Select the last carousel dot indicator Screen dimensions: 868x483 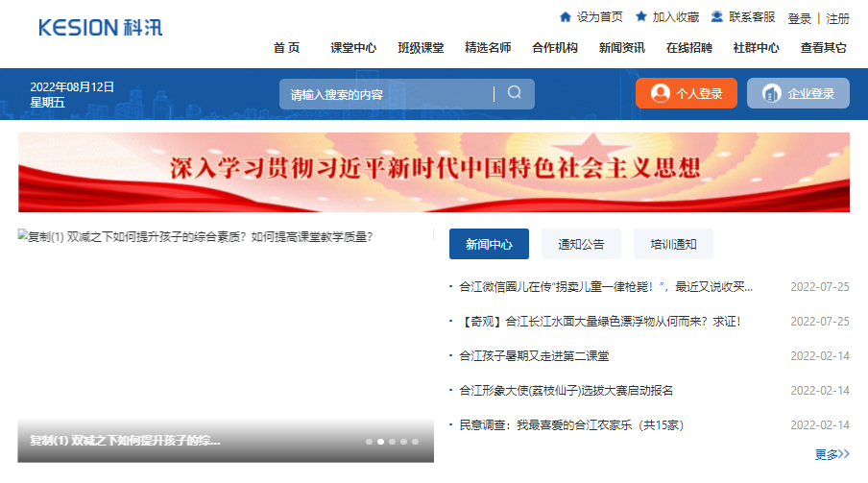416,442
